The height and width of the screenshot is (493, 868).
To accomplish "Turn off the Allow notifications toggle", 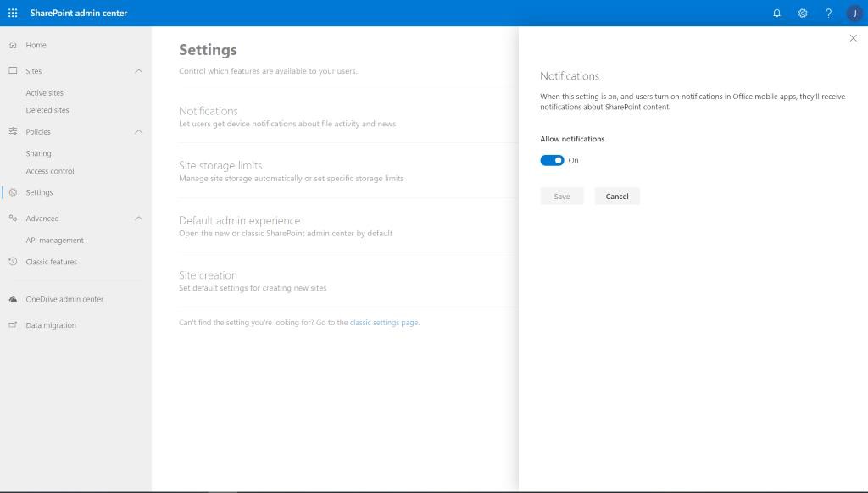I will click(552, 160).
